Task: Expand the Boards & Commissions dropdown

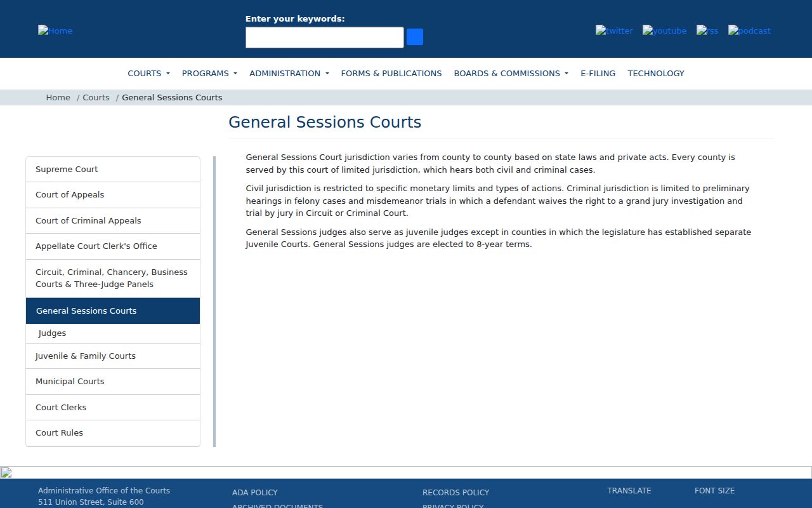Action: (511, 73)
